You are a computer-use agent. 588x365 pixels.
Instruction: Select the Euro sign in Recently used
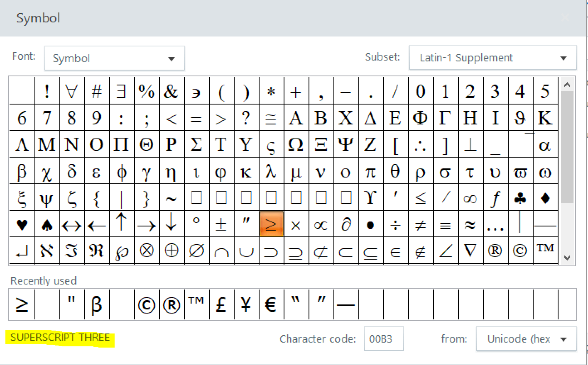(x=270, y=304)
